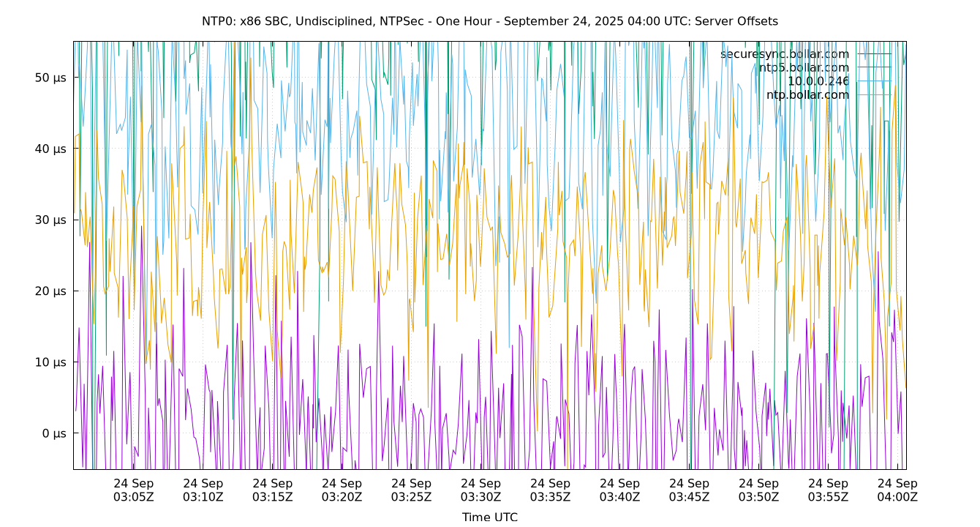Click the Time UTC axis label

(x=490, y=517)
